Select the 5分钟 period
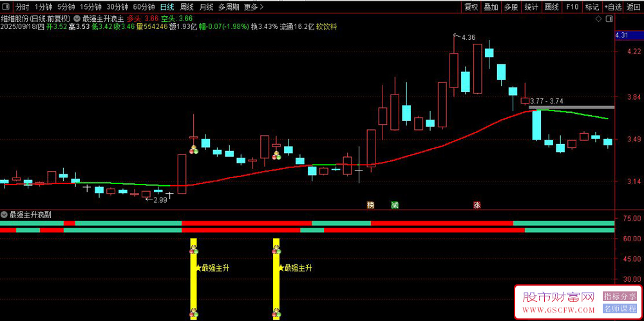Screen dimensions: 644x321 click(66, 7)
